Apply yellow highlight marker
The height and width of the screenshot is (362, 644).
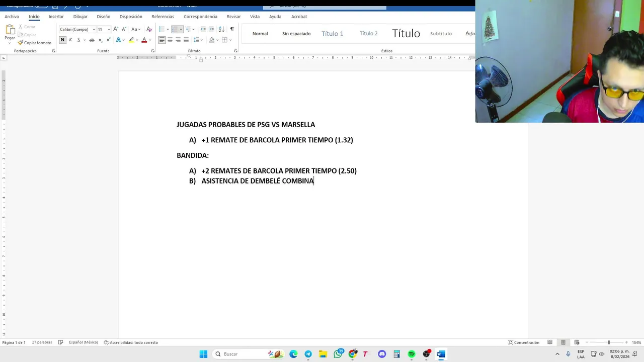131,40
